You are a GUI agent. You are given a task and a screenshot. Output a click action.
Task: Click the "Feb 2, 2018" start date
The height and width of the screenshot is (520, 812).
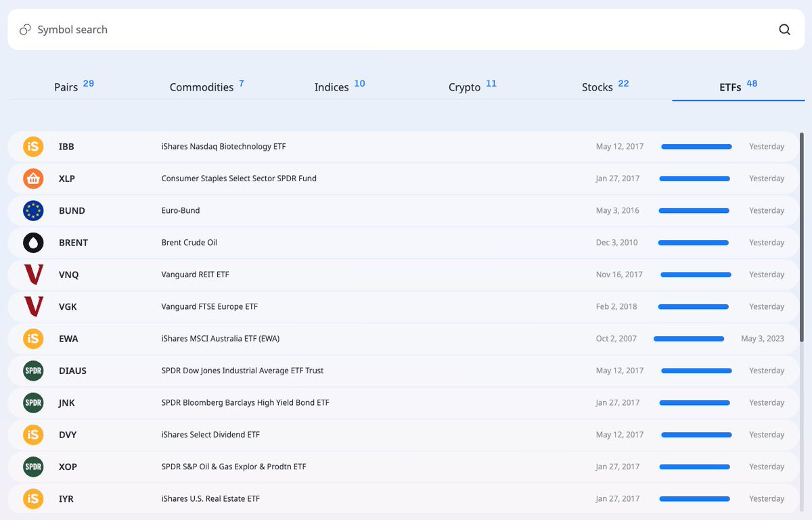616,306
